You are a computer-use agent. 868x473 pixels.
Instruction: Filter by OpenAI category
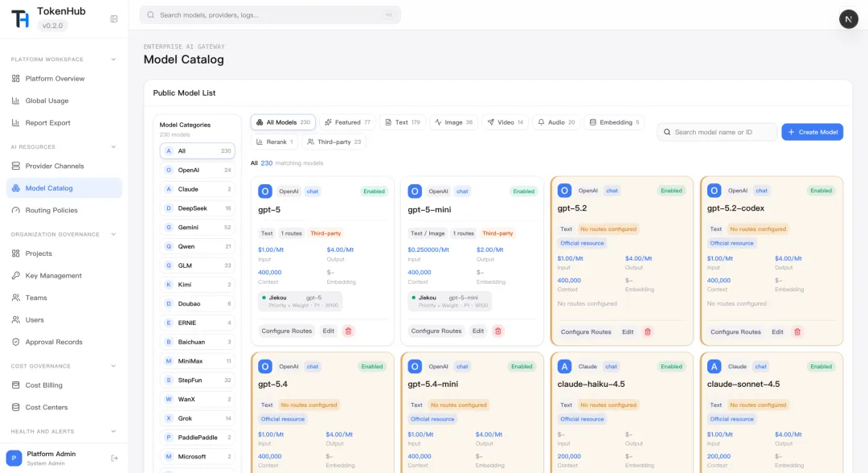197,170
